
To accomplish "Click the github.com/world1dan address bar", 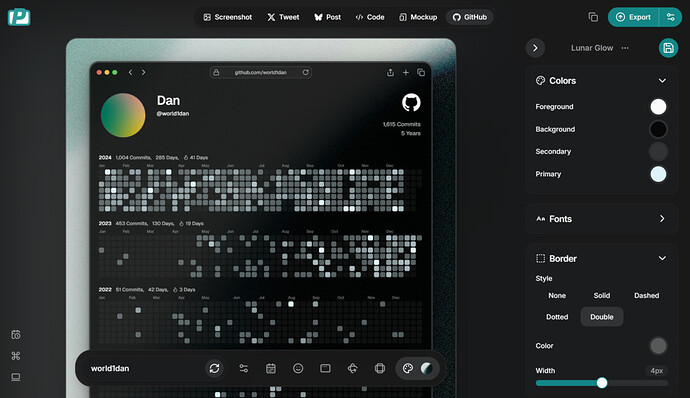I will [261, 72].
